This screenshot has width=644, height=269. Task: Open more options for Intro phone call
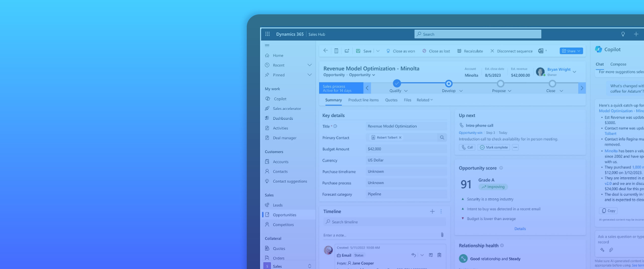[515, 147]
